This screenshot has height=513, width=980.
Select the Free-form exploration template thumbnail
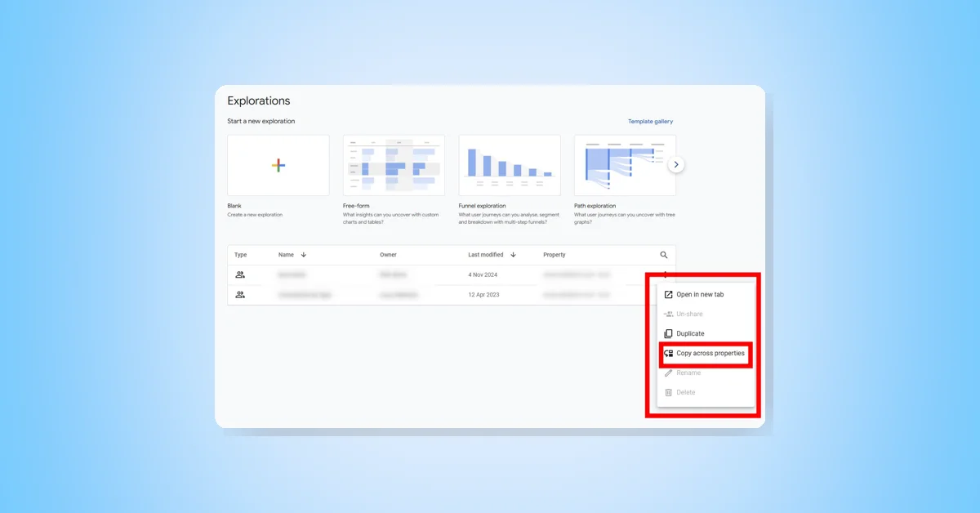point(394,165)
